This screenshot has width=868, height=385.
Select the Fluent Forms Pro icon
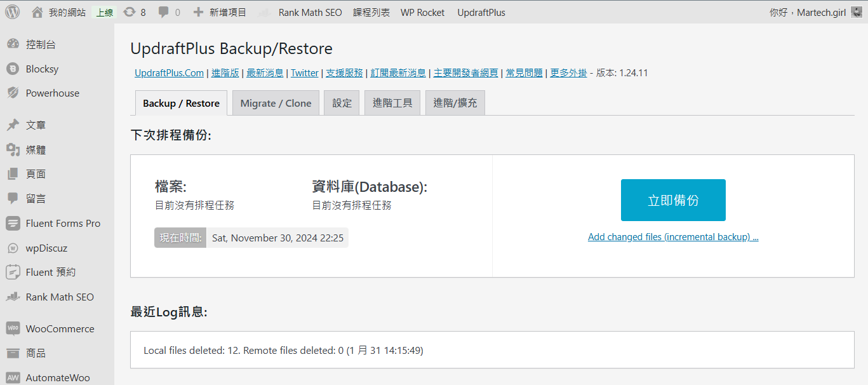click(x=13, y=223)
